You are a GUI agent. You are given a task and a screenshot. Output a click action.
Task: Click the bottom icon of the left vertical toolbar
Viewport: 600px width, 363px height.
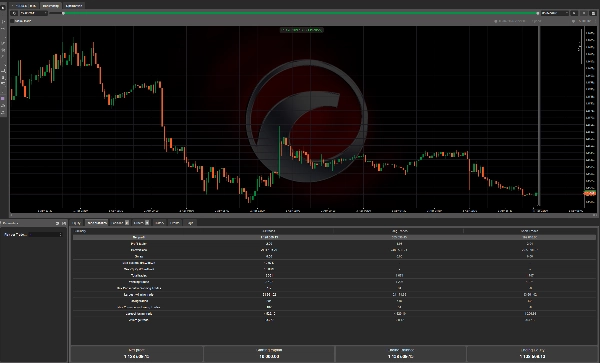click(x=3, y=112)
